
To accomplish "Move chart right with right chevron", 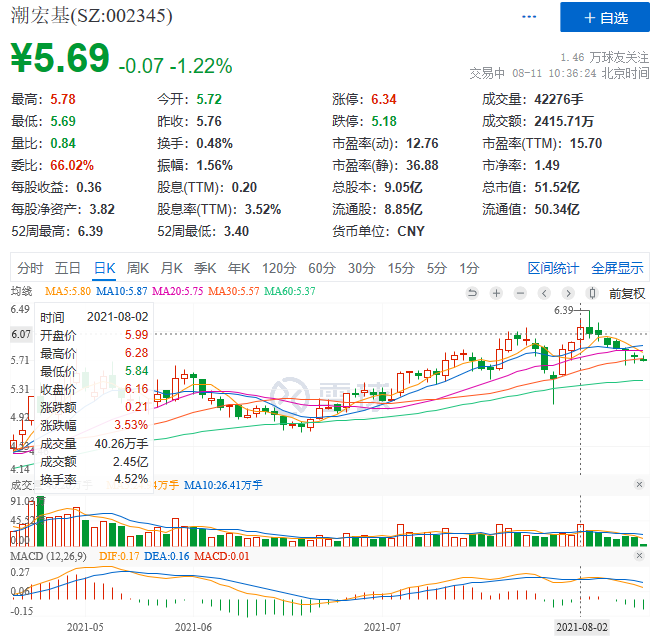I will 568,293.
